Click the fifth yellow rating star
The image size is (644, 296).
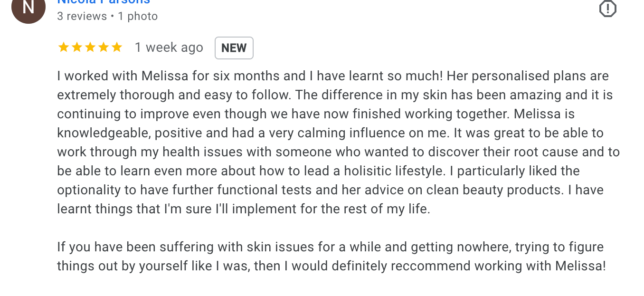point(116,48)
